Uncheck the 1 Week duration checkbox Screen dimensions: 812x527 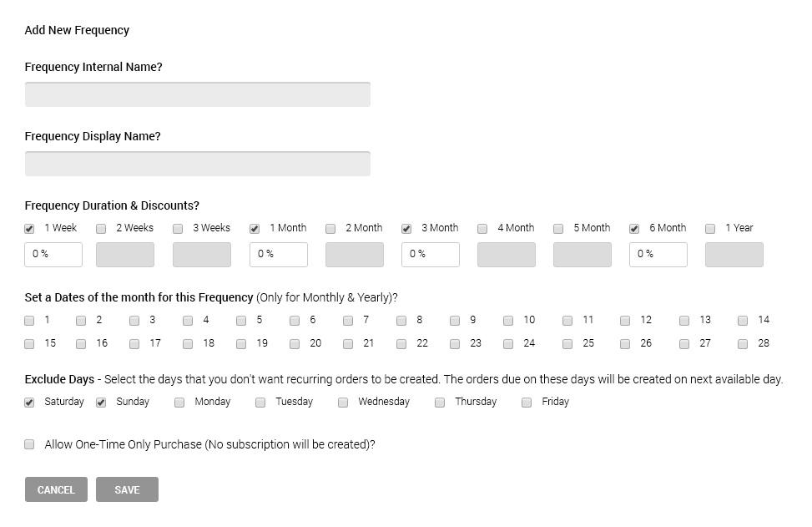coord(29,228)
